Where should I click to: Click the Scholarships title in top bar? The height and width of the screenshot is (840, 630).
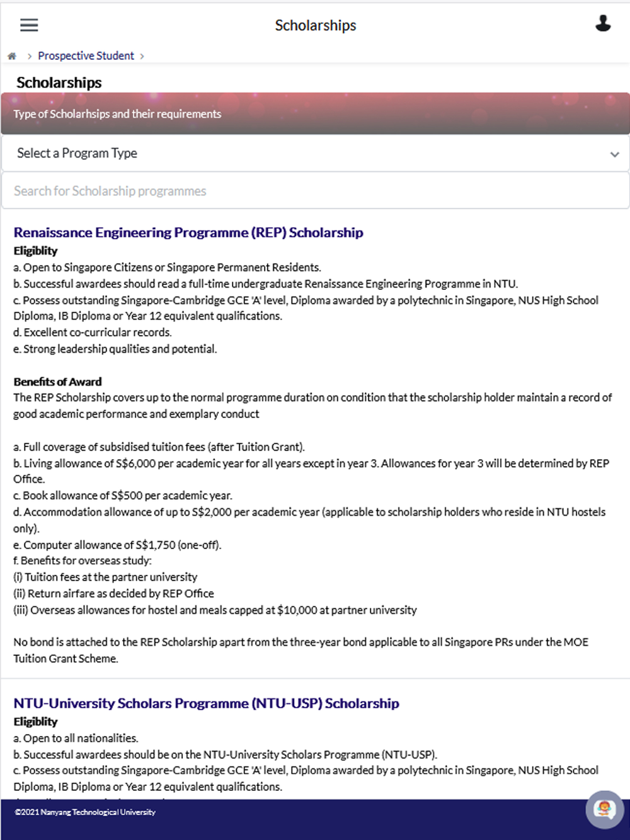(315, 25)
